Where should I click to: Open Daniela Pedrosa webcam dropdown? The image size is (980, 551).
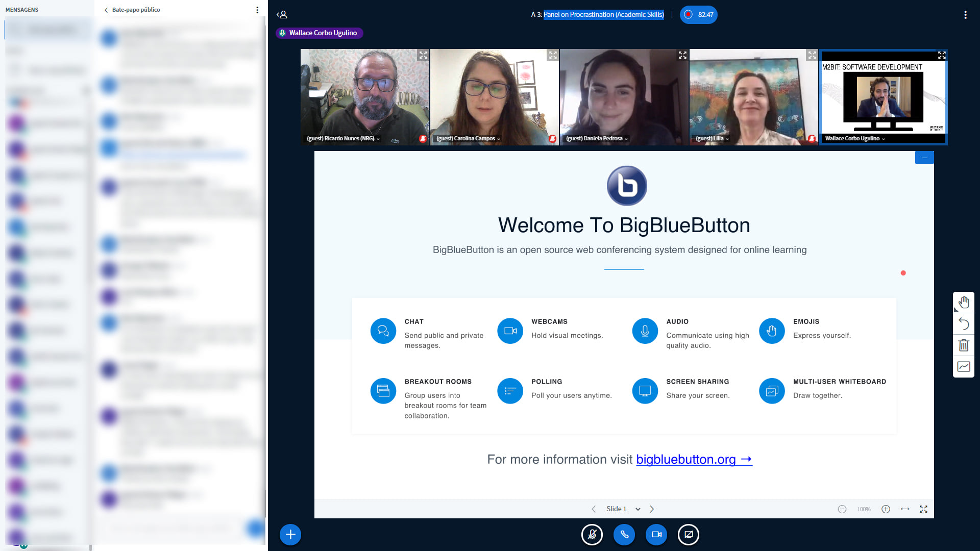597,139
